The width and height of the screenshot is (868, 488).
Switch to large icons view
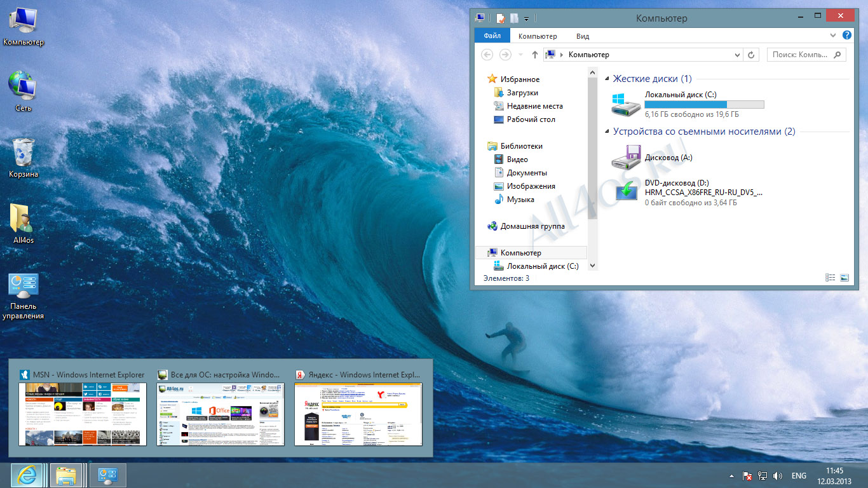pos(844,278)
